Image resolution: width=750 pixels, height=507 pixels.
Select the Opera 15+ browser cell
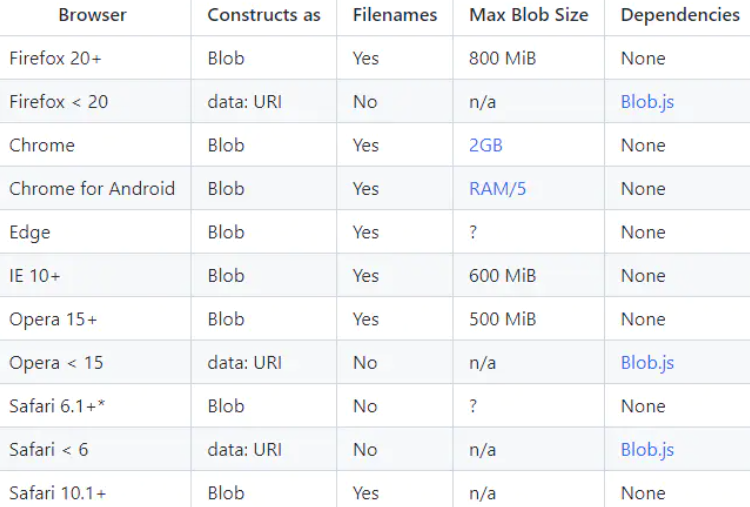click(53, 319)
